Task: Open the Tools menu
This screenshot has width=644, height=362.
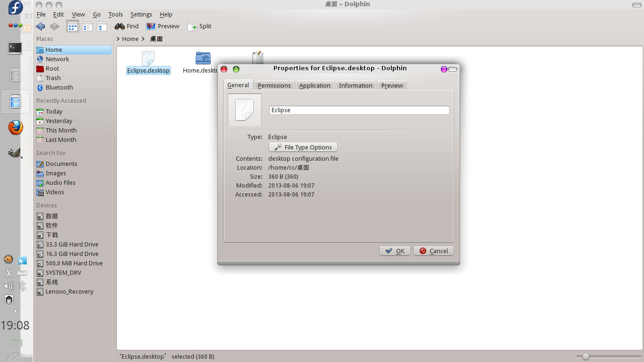Action: 116,15
